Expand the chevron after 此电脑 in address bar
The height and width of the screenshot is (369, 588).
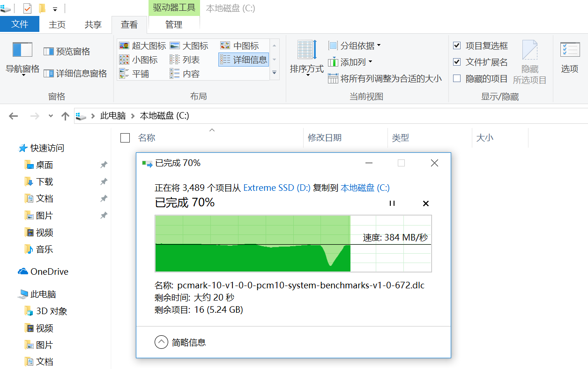pyautogui.click(x=133, y=116)
